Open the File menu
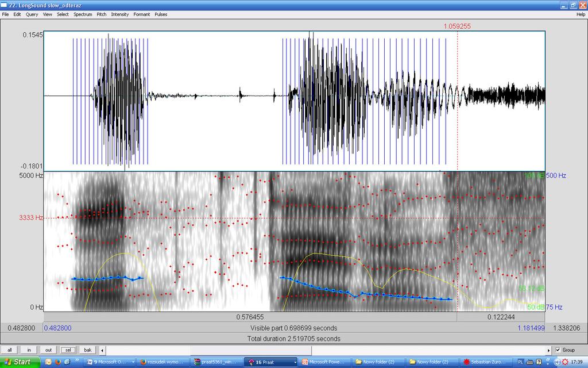 [5, 14]
